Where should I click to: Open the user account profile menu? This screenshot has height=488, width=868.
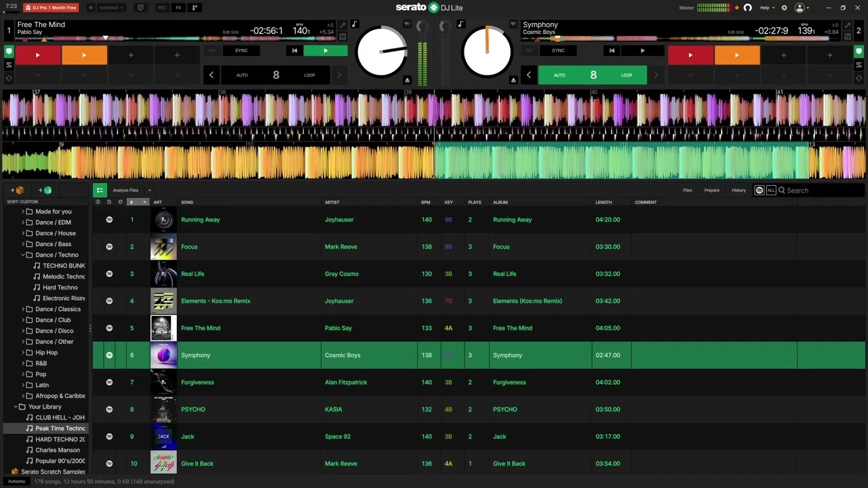tap(802, 7)
